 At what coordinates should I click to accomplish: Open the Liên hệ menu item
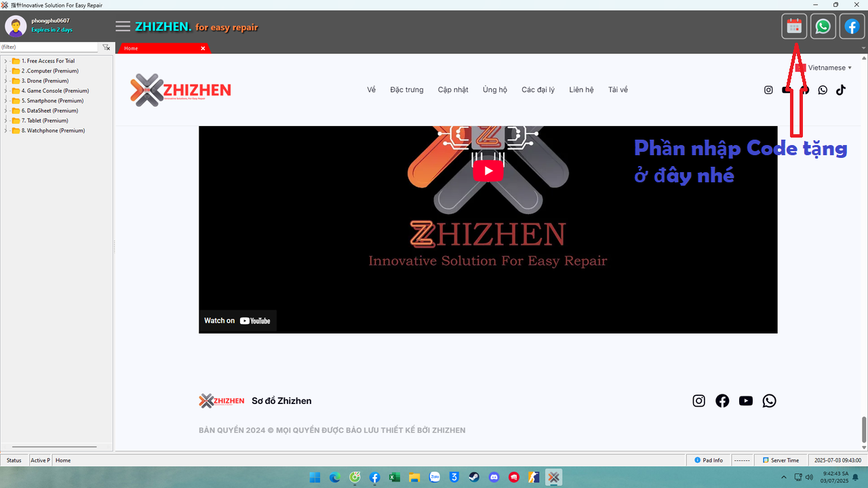[x=581, y=89]
